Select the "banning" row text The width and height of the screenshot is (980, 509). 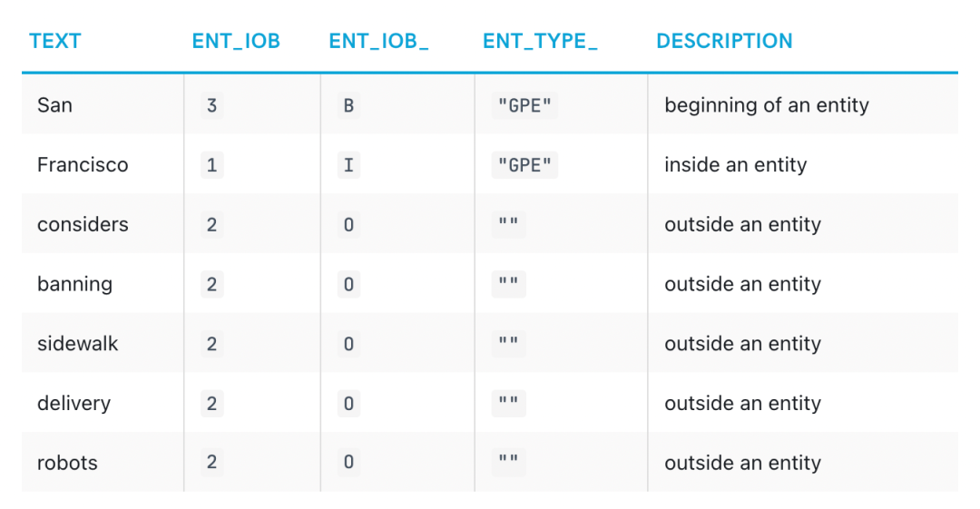coord(74,284)
